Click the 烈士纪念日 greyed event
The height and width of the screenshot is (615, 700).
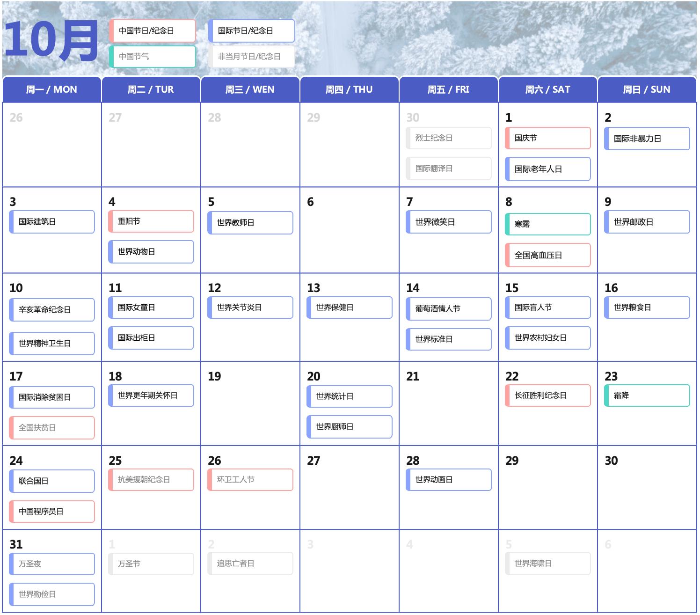pos(449,138)
